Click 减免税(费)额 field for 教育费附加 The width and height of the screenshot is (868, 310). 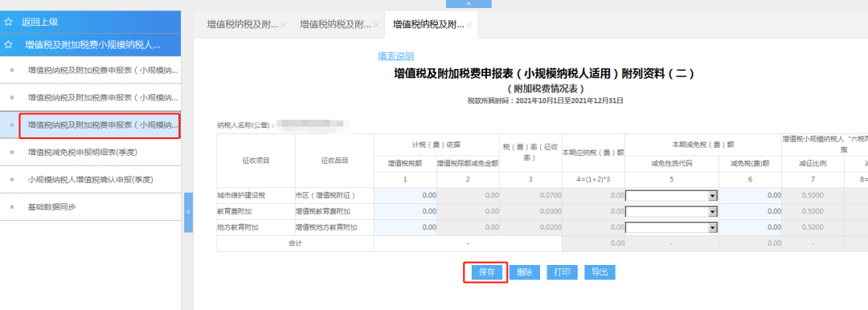tap(750, 211)
